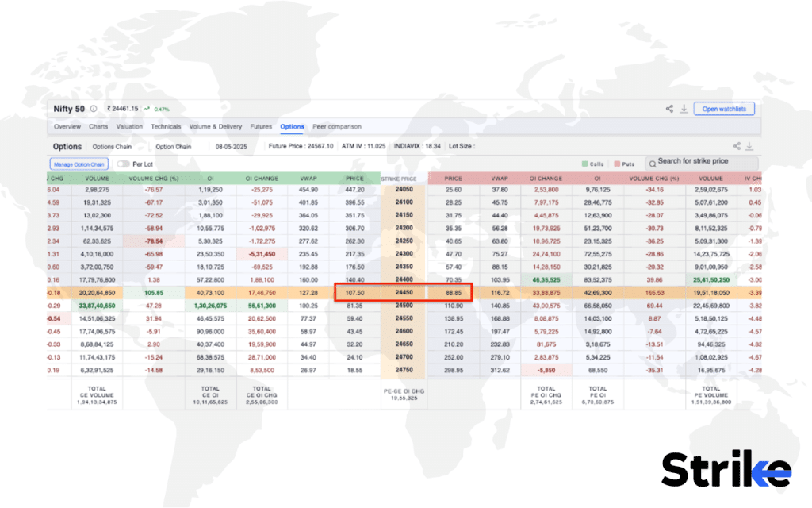The height and width of the screenshot is (508, 812).
Task: Click the search magnifier icon for strike price
Action: pyautogui.click(x=653, y=164)
